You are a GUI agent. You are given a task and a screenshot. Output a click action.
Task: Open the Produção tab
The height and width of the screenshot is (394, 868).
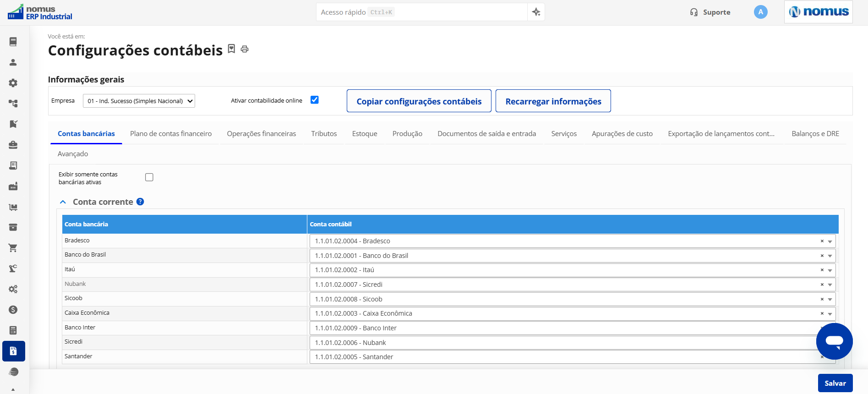407,134
